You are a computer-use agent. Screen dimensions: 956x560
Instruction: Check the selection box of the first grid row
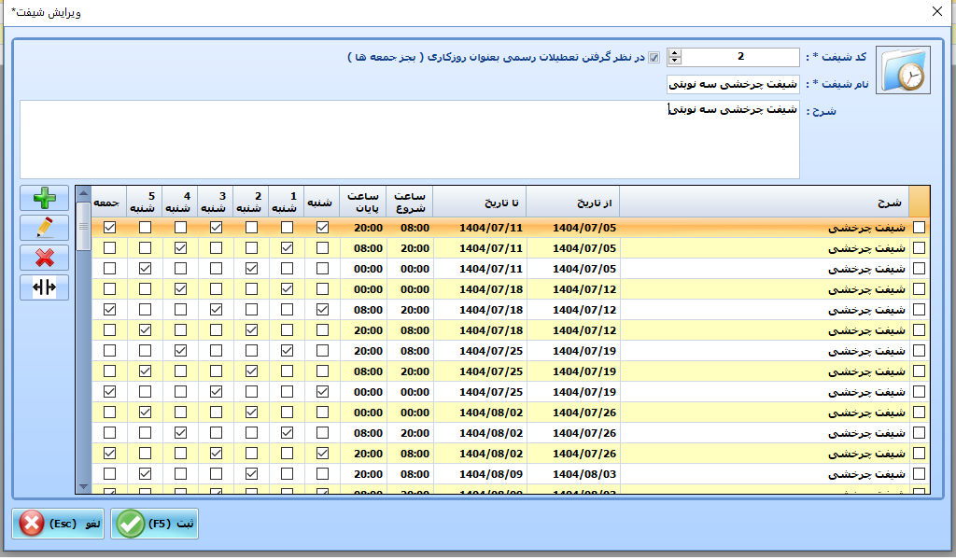pos(920,227)
